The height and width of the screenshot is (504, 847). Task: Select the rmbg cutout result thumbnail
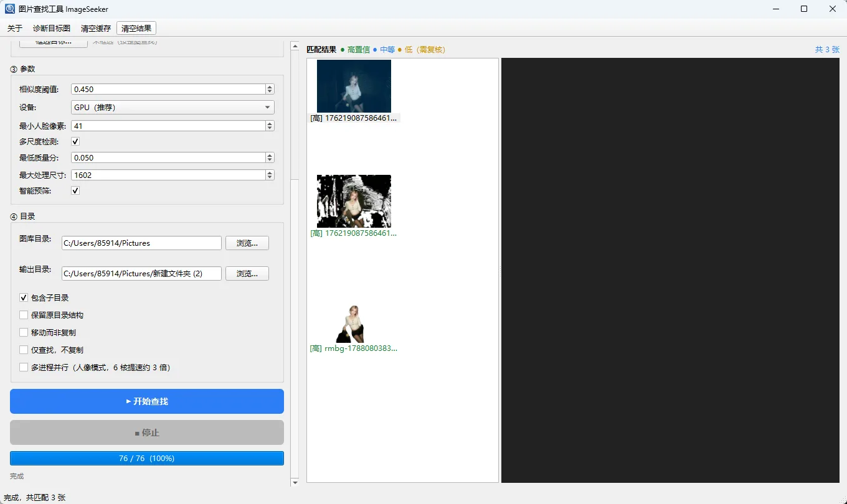pos(354,324)
